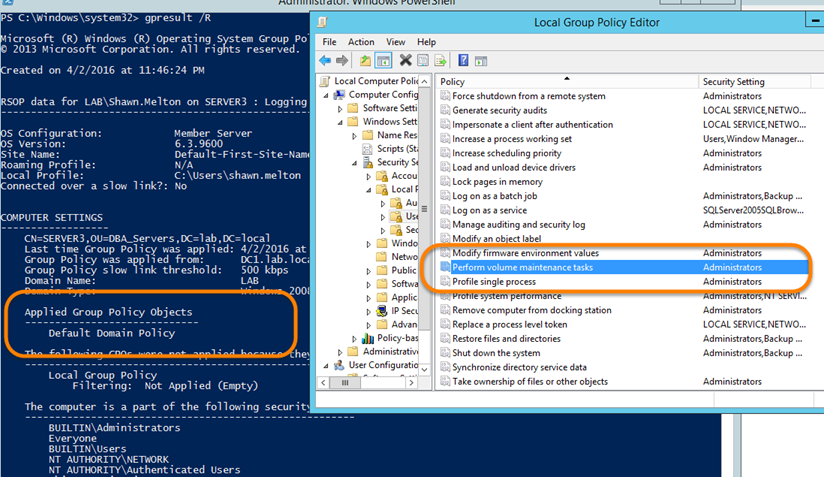Click icon beside Force shutdown from a remote system

445,96
